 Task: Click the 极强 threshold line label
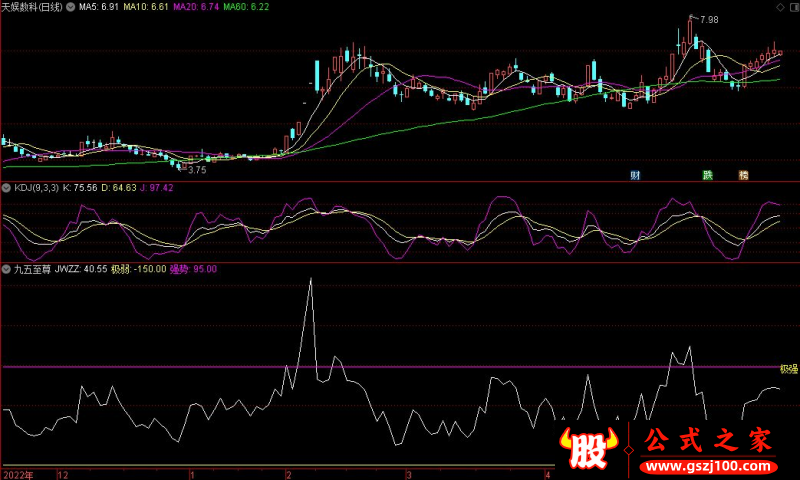[x=789, y=369]
